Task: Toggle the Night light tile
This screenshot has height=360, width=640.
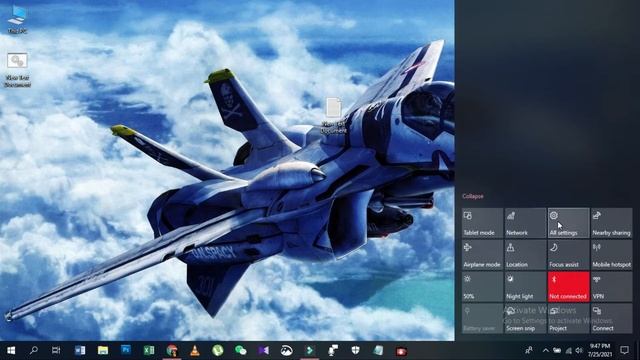Action: coord(525,287)
